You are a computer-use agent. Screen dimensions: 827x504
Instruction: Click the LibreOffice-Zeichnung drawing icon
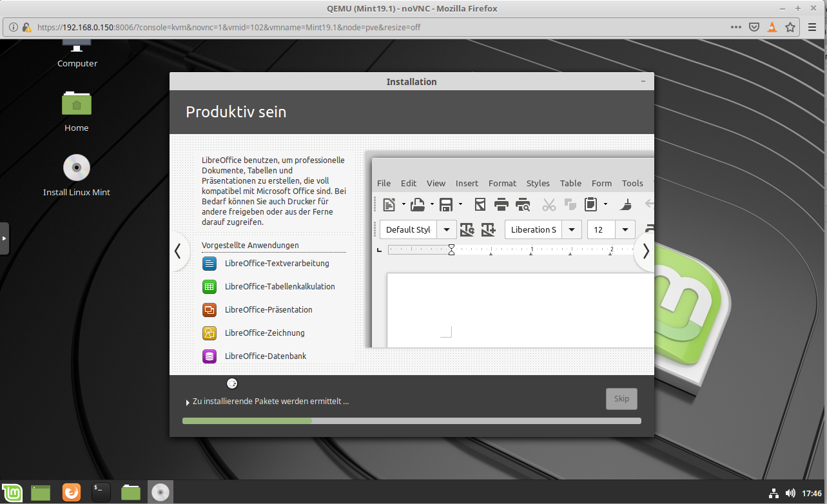coord(209,333)
